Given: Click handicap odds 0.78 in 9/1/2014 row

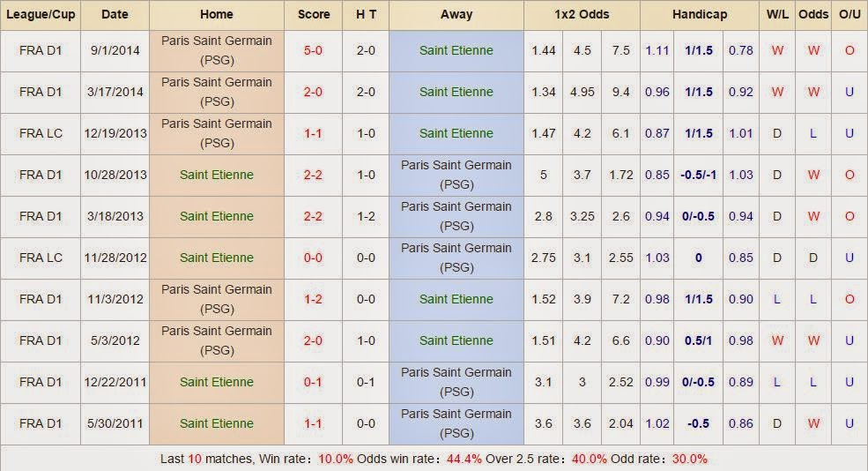Looking at the screenshot, I should (x=741, y=50).
